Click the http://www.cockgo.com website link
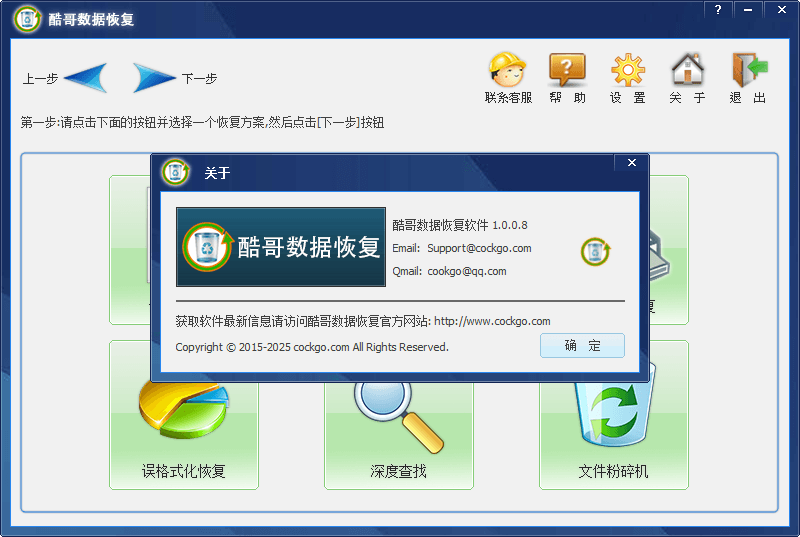800x537 pixels. (492, 321)
